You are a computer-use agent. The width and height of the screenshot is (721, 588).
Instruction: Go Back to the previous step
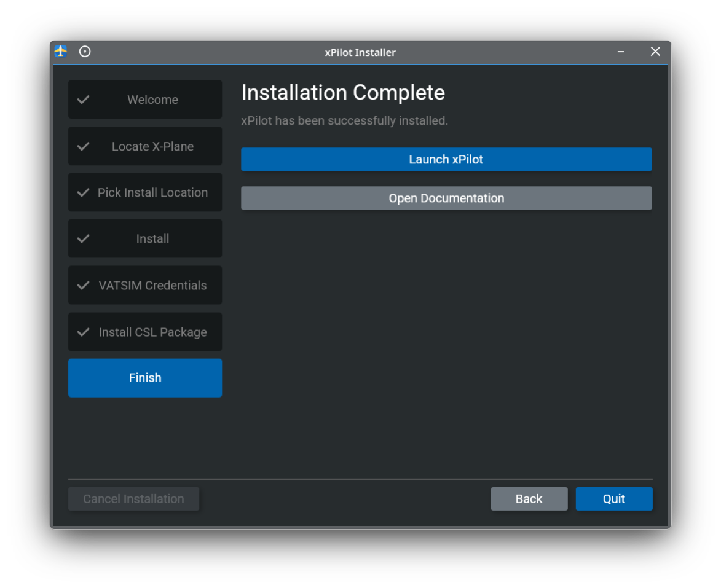[x=529, y=498]
